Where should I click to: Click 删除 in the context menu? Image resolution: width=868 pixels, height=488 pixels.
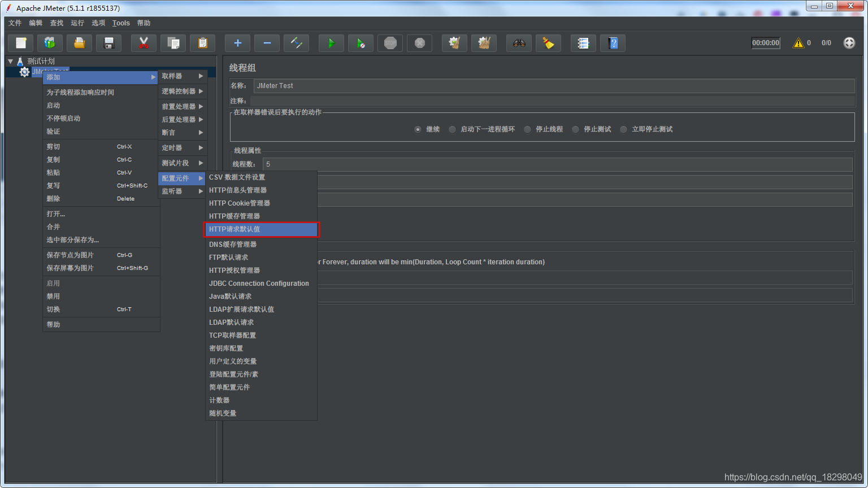(x=101, y=199)
